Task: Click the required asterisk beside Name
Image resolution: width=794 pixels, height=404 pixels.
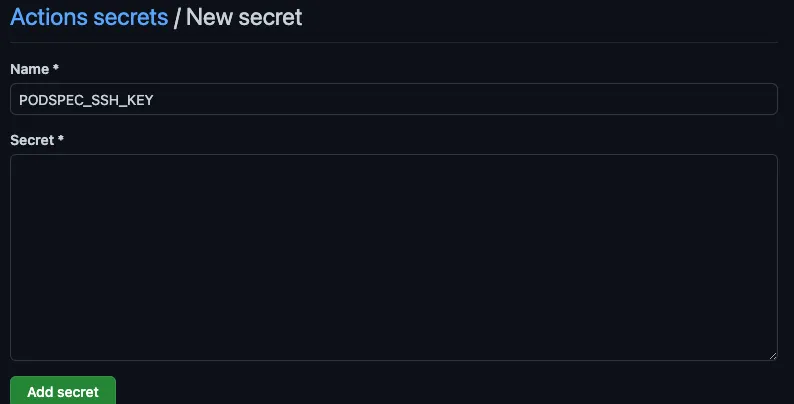Action: click(56, 67)
